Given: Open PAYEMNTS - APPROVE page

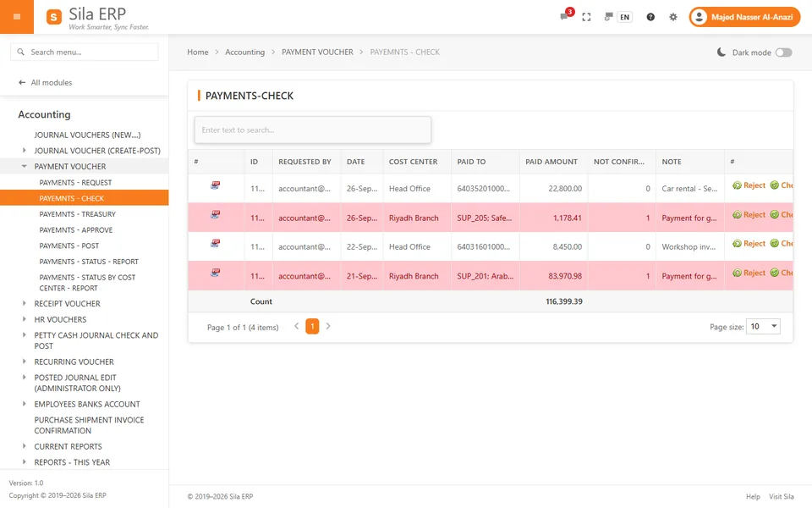Looking at the screenshot, I should coord(75,230).
